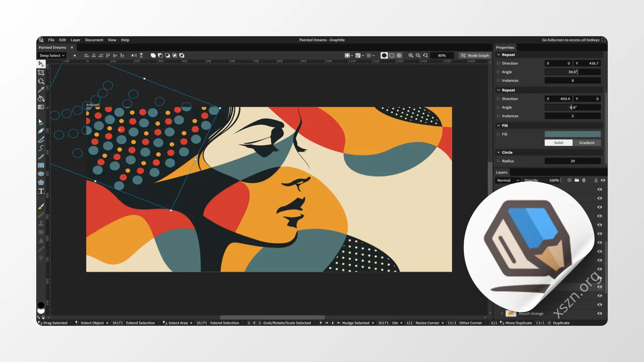Click the fullscreen hotkeys link
Image resolution: width=644 pixels, height=362 pixels.
(574, 40)
